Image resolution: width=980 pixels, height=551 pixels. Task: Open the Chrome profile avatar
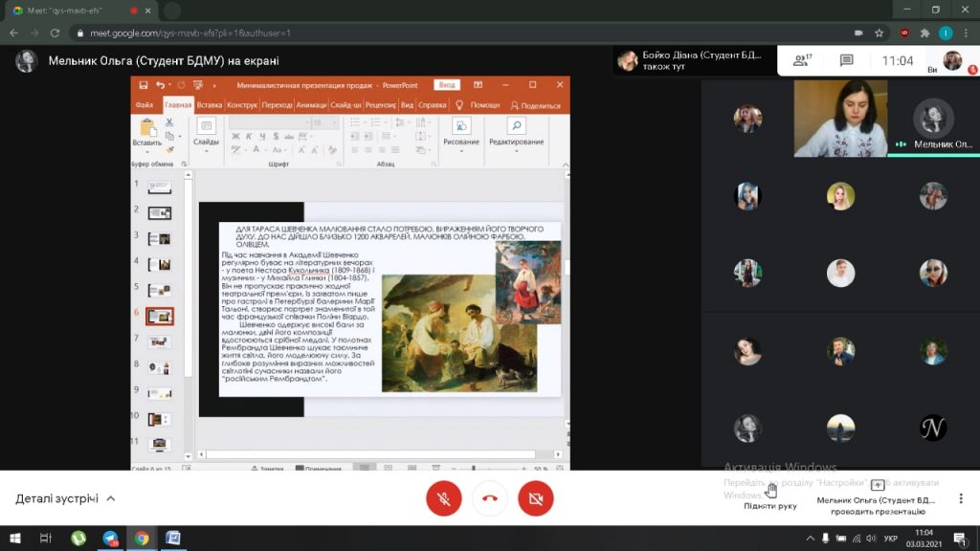[x=946, y=33]
